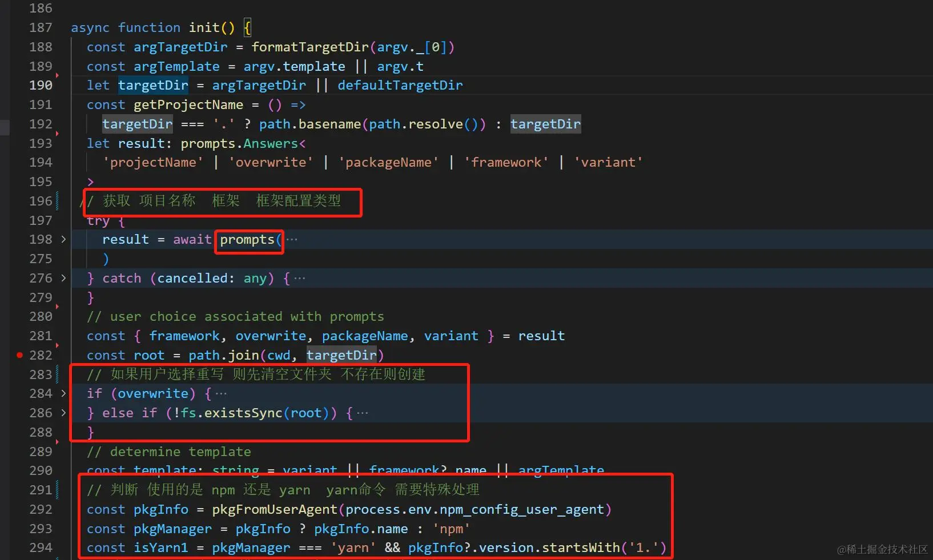
Task: Click 'cancelled' parameter in catch clause
Action: pyautogui.click(x=192, y=279)
